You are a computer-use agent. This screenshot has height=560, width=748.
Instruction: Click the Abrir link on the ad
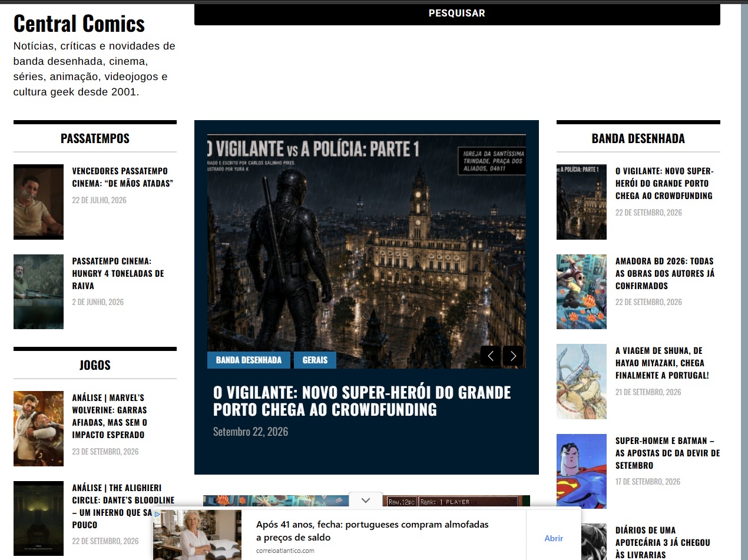point(554,538)
